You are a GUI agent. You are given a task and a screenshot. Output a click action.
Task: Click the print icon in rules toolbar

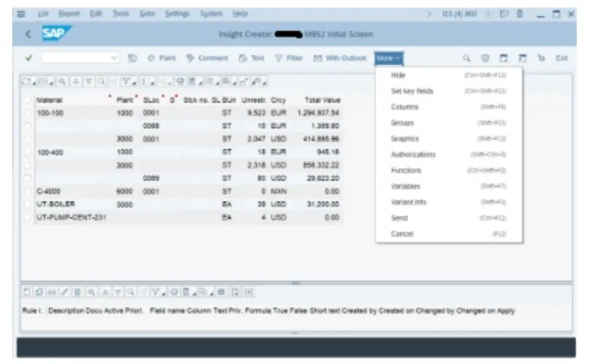click(174, 292)
